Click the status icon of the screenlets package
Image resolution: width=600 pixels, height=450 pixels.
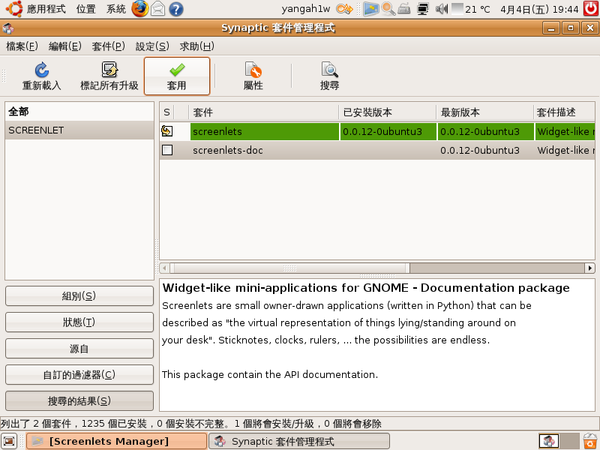click(167, 131)
